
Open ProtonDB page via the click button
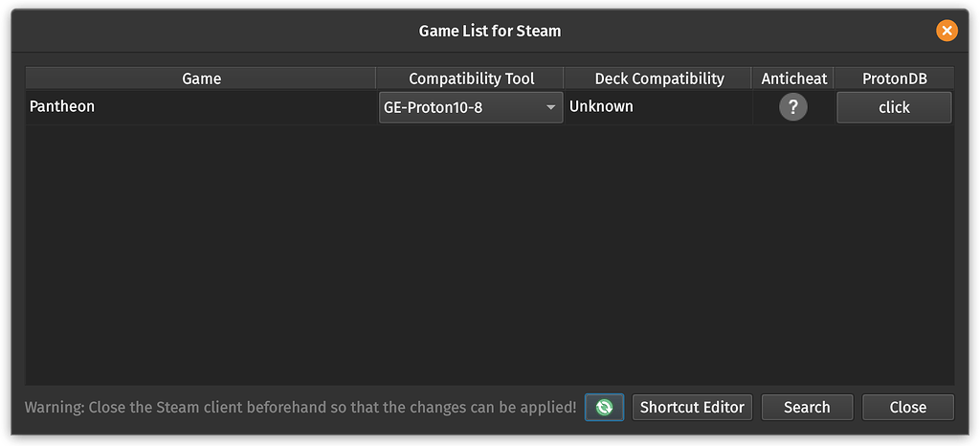(x=894, y=107)
